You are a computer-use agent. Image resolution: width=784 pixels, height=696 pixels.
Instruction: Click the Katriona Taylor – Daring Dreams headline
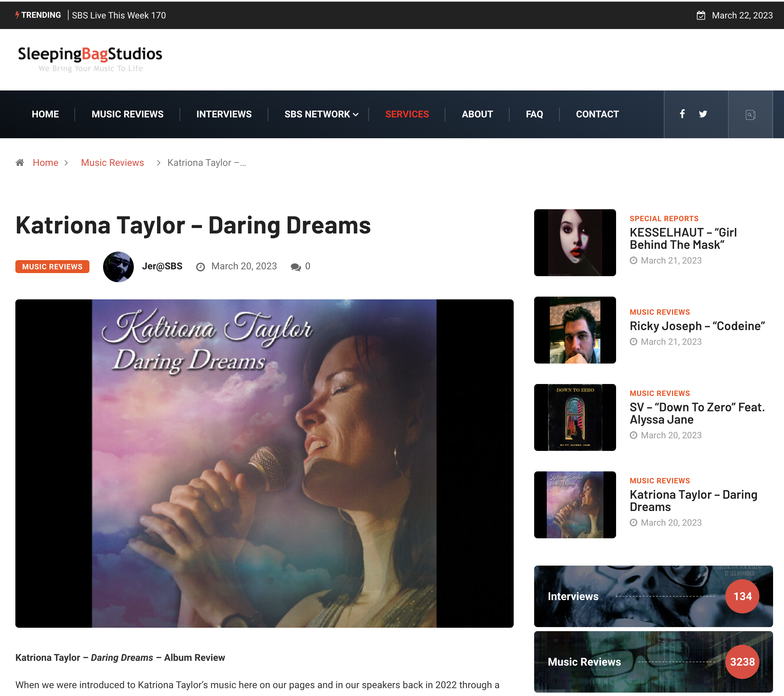[193, 225]
